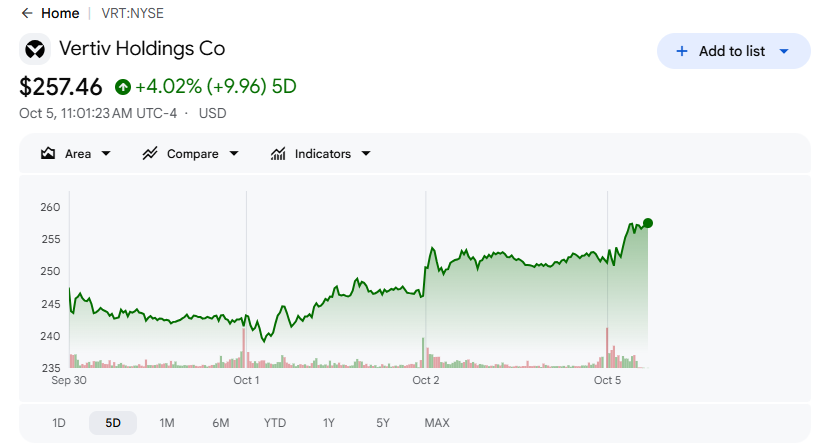Click the tall volume bar at Oct 2 open
818x447 pixels.
click(423, 353)
